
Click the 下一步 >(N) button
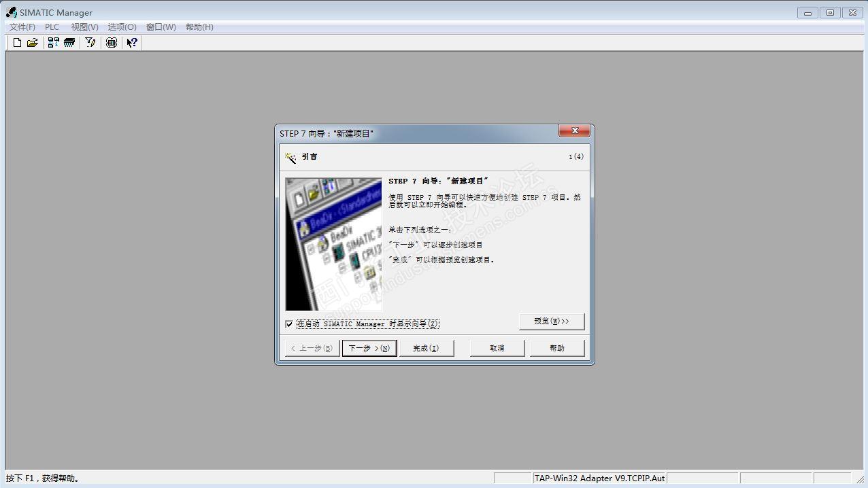click(369, 348)
